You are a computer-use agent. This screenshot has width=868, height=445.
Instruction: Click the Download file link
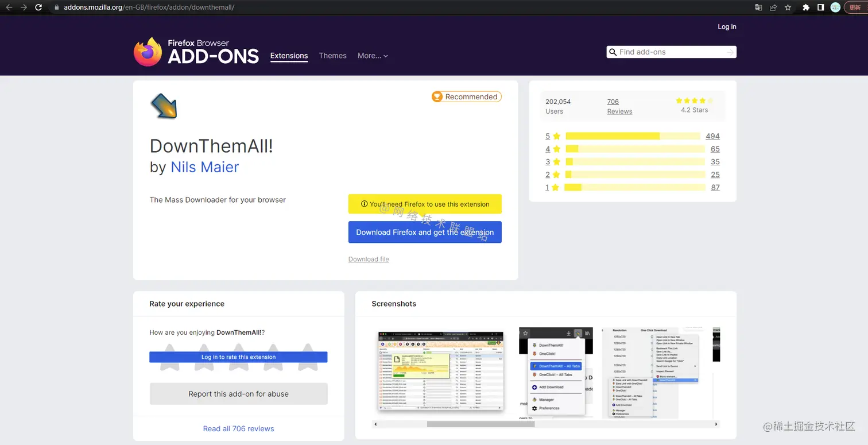point(369,259)
